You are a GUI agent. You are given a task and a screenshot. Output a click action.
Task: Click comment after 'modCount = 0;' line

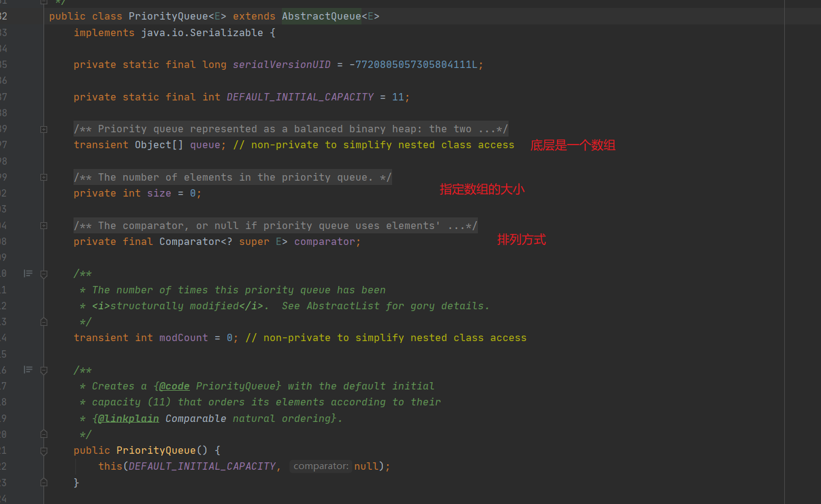[x=386, y=337]
